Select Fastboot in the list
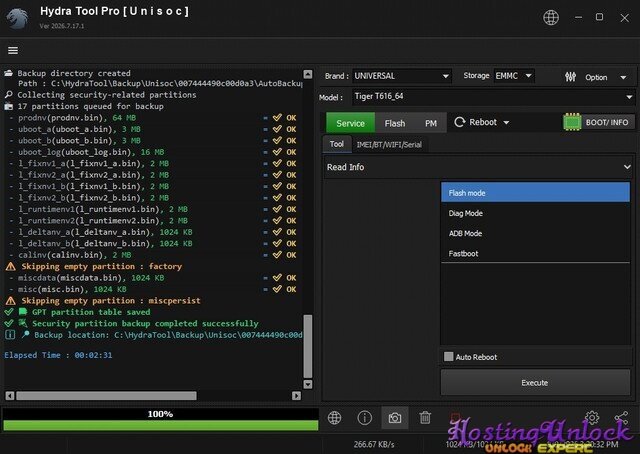This screenshot has height=454, width=640. [535, 253]
